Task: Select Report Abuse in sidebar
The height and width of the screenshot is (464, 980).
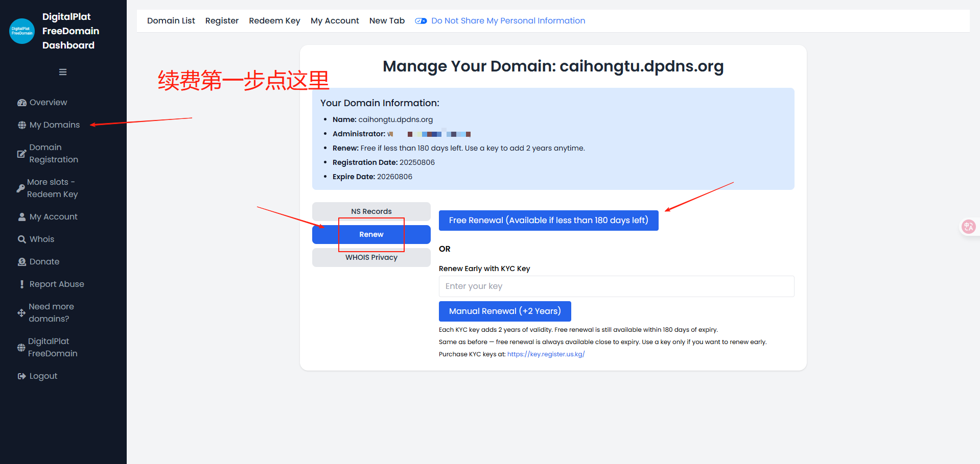Action: [57, 284]
